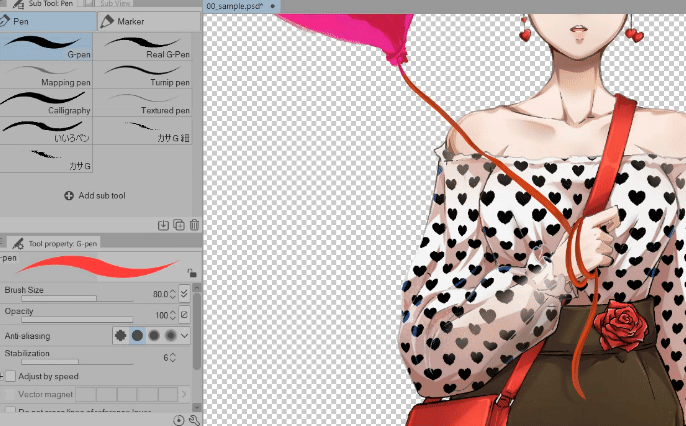Import sub tool with the download icon

(163, 225)
